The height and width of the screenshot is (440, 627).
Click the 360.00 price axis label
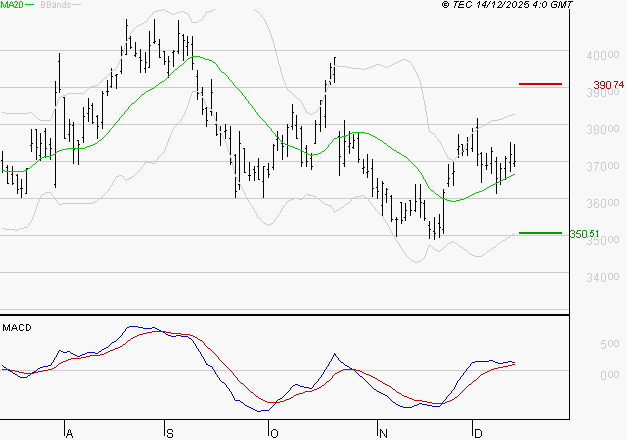(x=603, y=203)
